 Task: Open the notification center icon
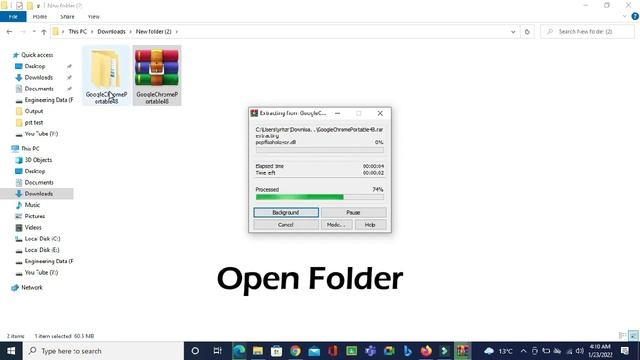625,351
